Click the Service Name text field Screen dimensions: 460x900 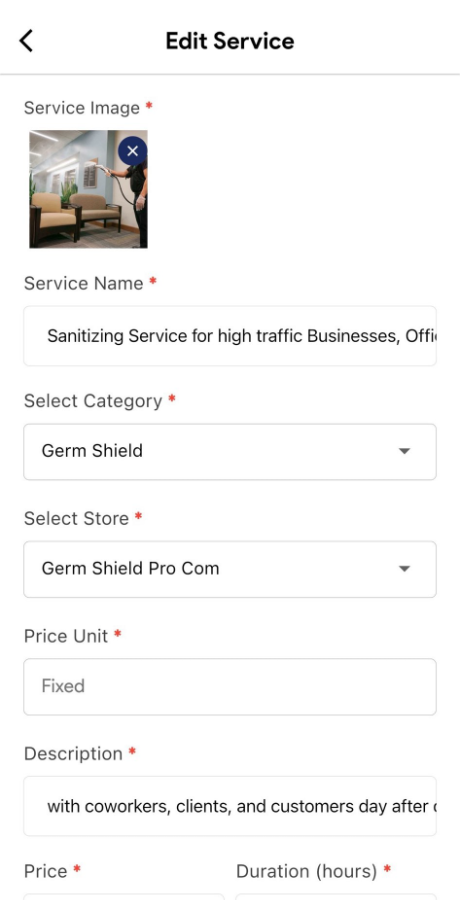pos(230,336)
